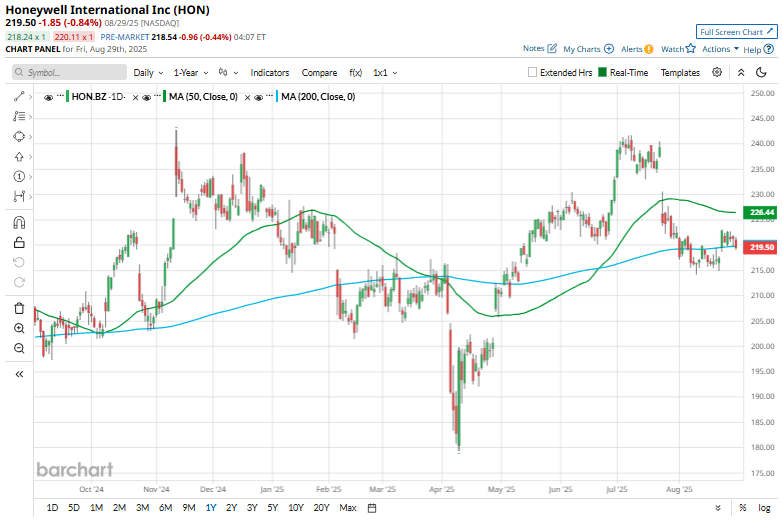
Task: Choose the shapes drawing tool
Action: pos(19,136)
